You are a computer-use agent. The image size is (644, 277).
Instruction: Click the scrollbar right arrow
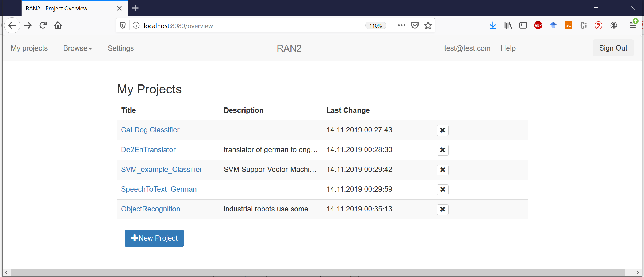point(638,272)
